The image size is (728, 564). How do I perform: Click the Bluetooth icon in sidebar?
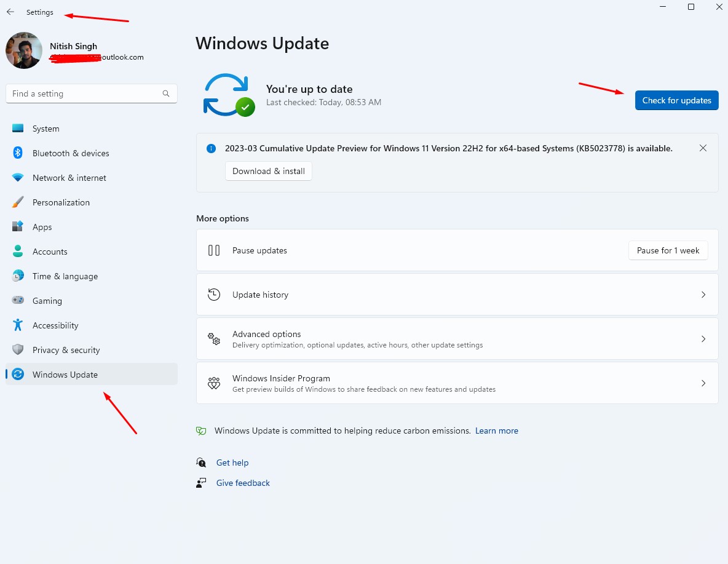(18, 153)
